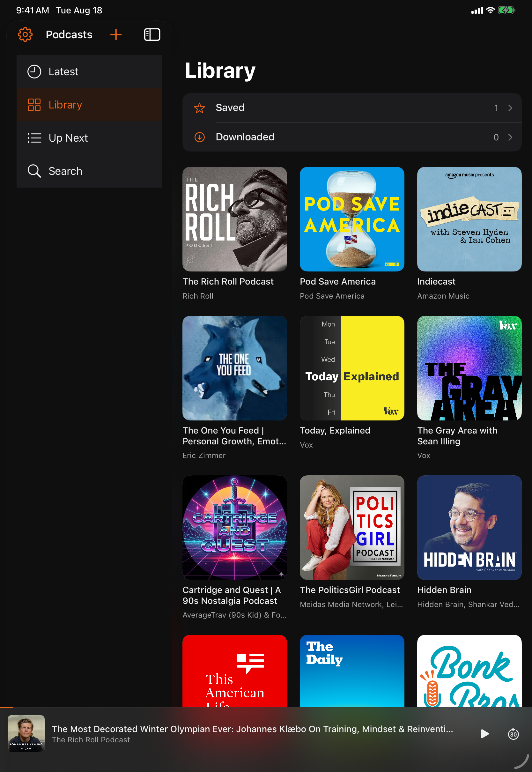The height and width of the screenshot is (772, 532).
Task: Click the cellular signal icon
Action: 477,11
